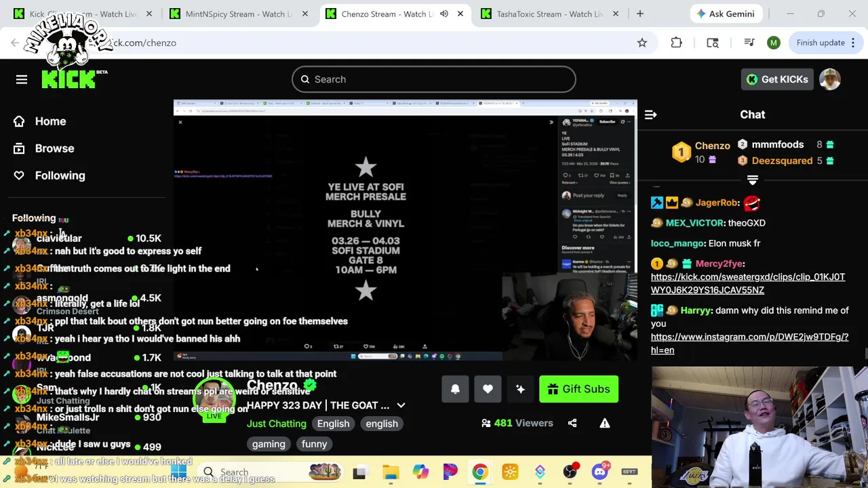868x488 pixels.
Task: Open Google Chrome taskbar icon
Action: point(480,472)
